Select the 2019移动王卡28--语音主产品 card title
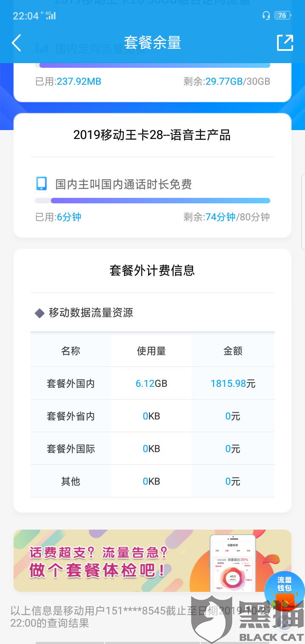 click(x=152, y=135)
